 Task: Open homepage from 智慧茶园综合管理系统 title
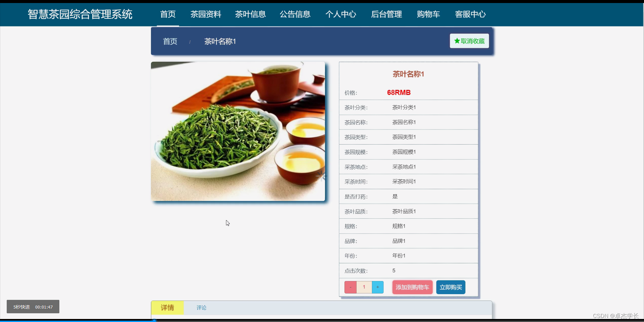point(80,14)
